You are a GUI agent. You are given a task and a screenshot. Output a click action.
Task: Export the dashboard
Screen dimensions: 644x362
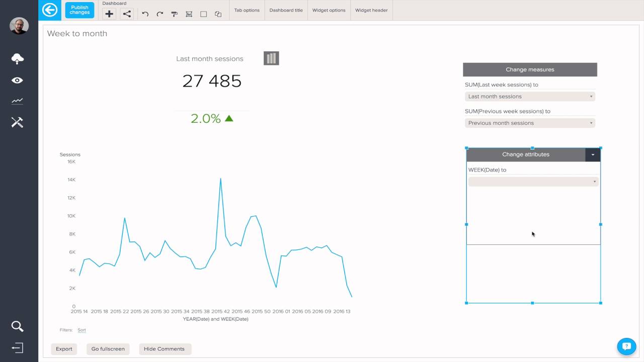(64, 349)
